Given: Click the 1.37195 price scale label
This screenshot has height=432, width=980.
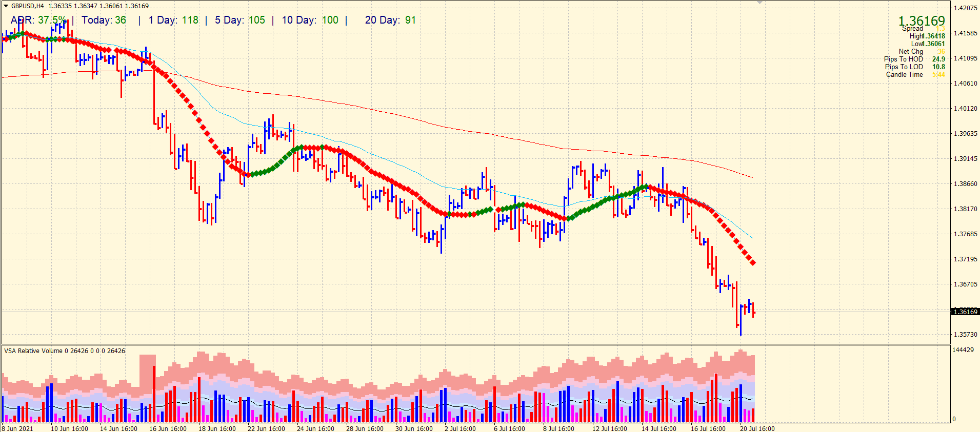Looking at the screenshot, I should tap(965, 259).
